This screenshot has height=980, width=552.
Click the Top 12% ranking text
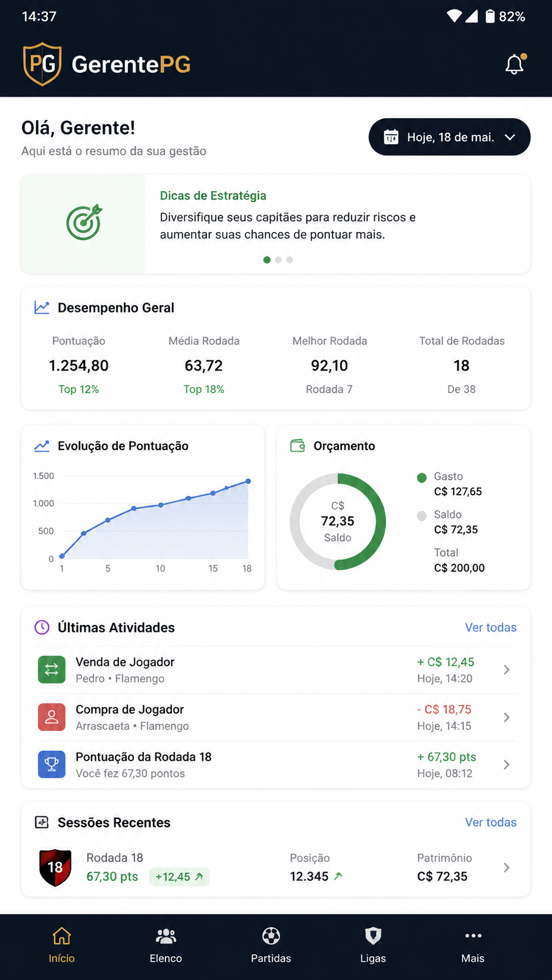(x=79, y=389)
